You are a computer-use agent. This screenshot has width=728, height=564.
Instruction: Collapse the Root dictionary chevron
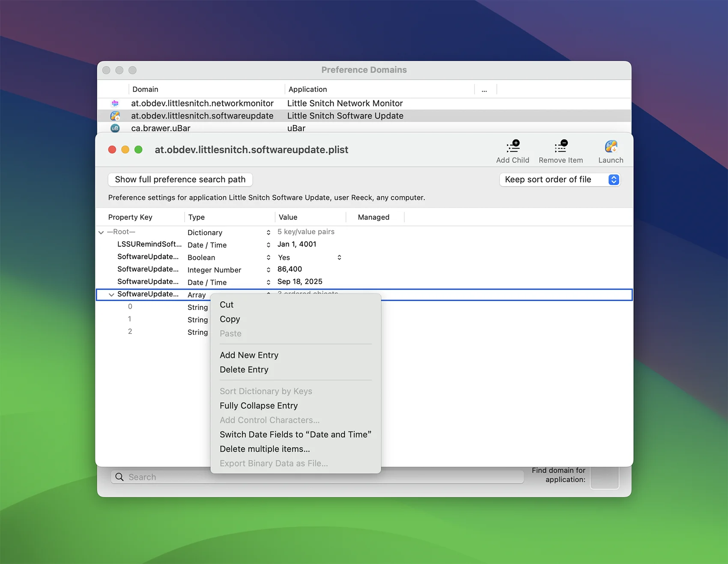tap(101, 232)
